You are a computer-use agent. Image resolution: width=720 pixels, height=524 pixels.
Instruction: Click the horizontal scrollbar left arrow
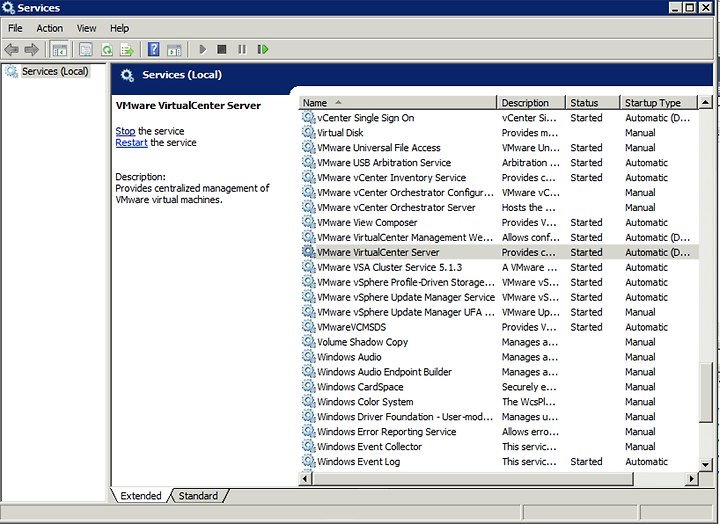(x=305, y=479)
